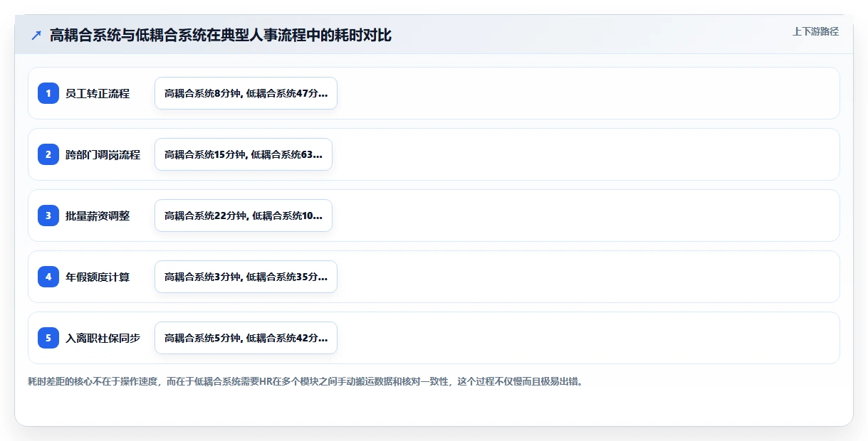Select the 员工转正流程 label
This screenshot has width=868, height=441.
pyautogui.click(x=98, y=93)
